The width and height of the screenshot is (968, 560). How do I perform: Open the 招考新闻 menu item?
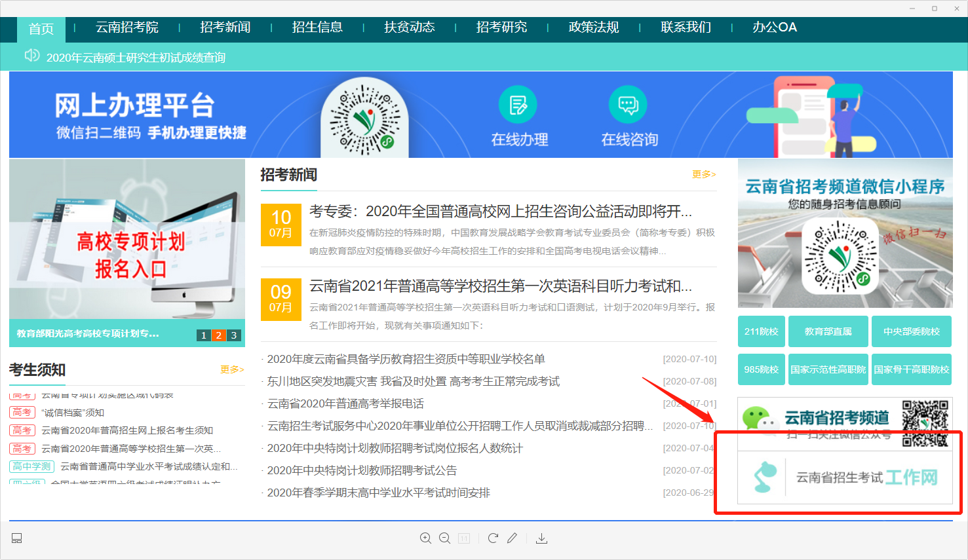click(x=225, y=28)
